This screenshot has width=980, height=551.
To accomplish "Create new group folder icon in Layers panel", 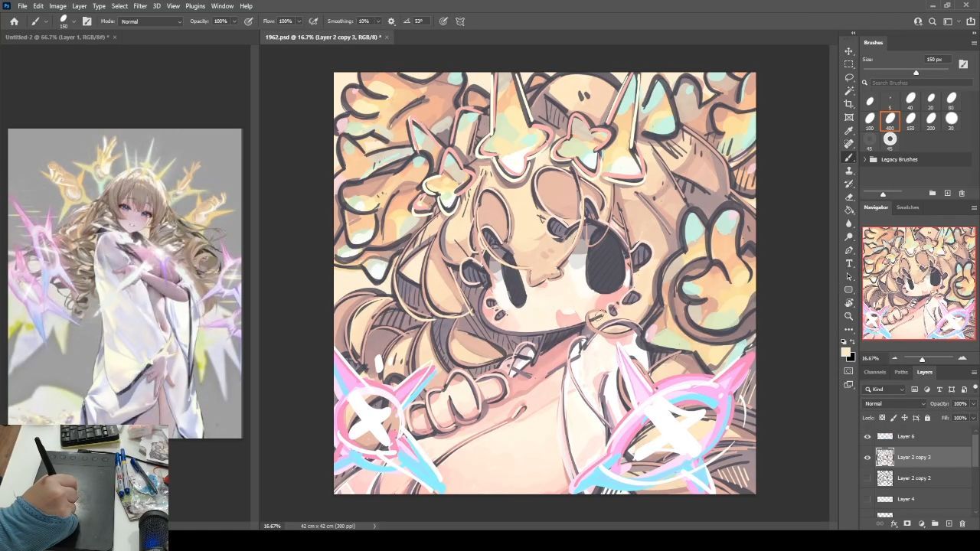I will click(x=935, y=523).
